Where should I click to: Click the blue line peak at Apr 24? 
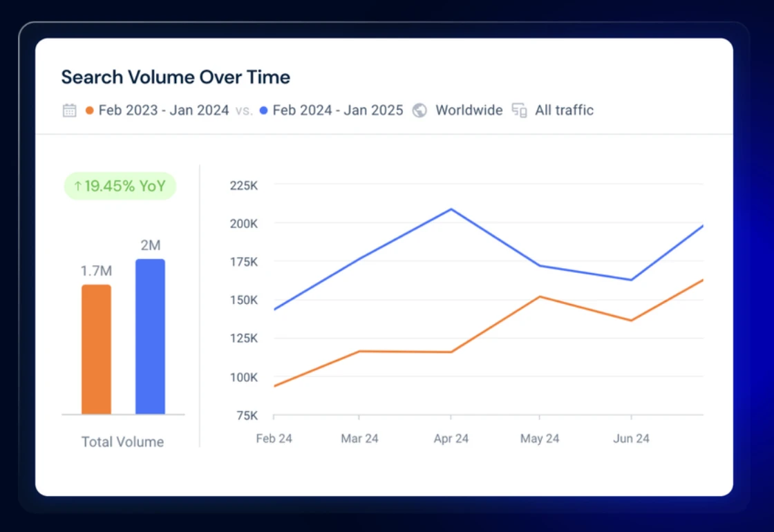451,209
